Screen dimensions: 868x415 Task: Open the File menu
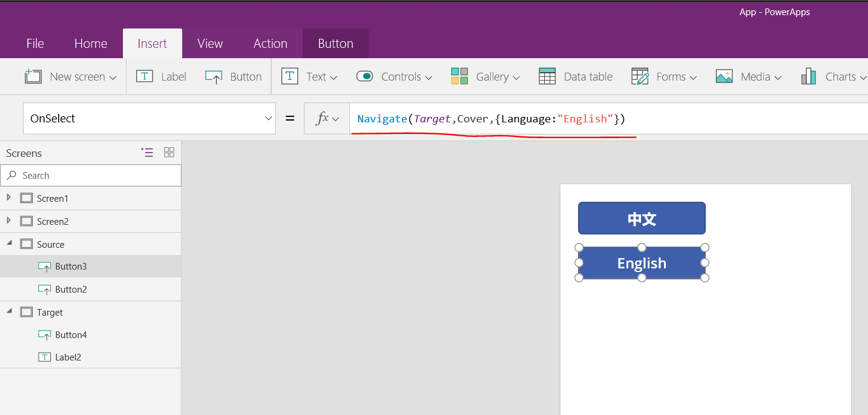coord(35,43)
